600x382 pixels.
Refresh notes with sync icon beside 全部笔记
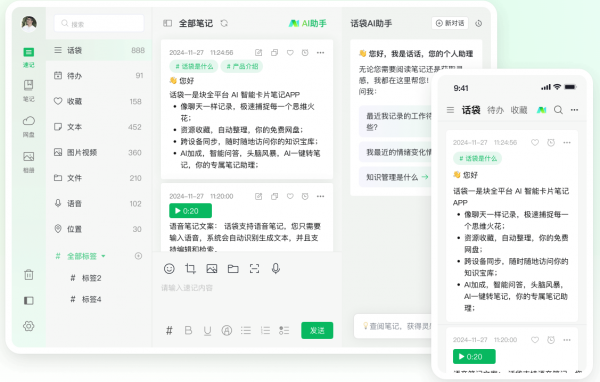pyautogui.click(x=224, y=23)
